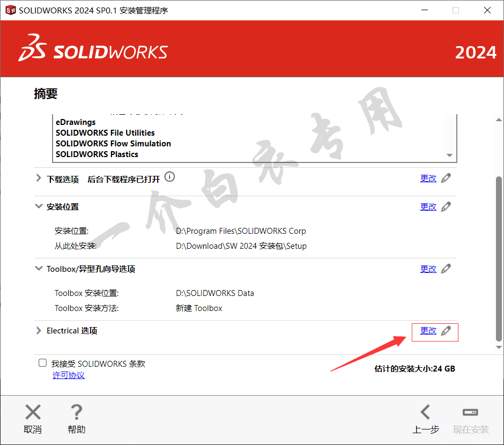Click 更改 link for Toolbox options
The height and width of the screenshot is (445, 504).
428,269
